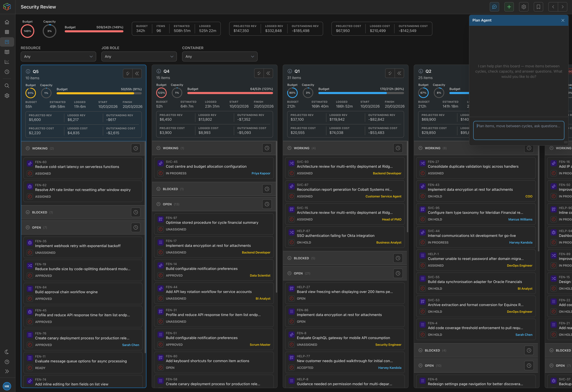Toggle dark mode with the moon icon
The width and height of the screenshot is (572, 392).
(x=7, y=352)
